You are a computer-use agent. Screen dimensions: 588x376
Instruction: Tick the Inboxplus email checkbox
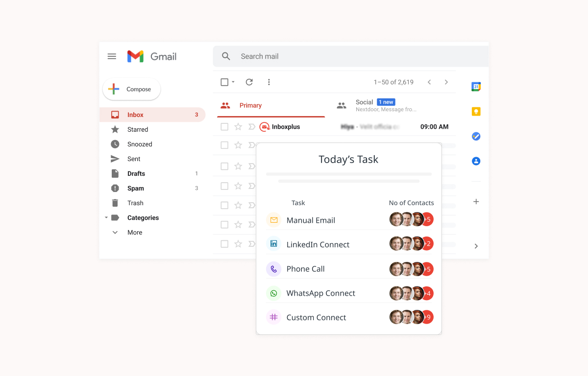click(224, 127)
